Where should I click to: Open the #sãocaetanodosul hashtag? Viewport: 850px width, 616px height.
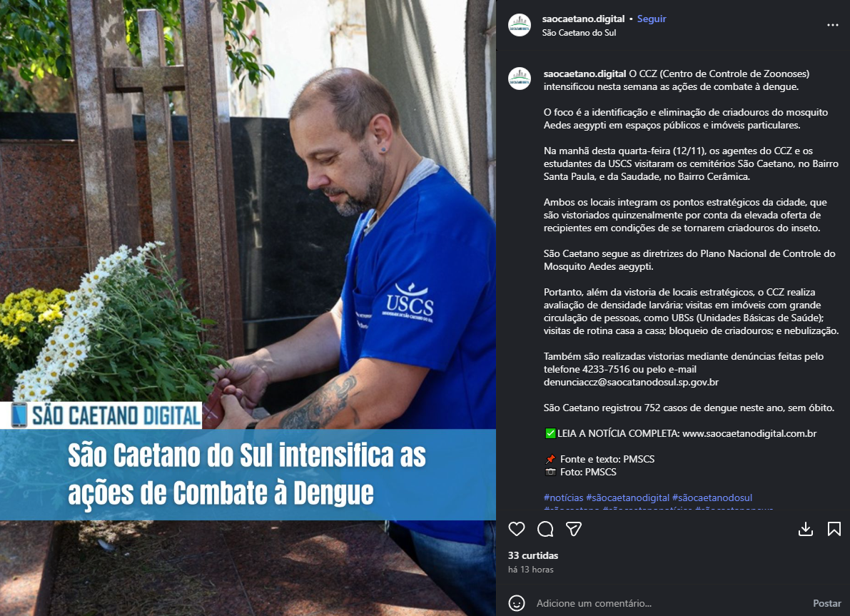(712, 498)
